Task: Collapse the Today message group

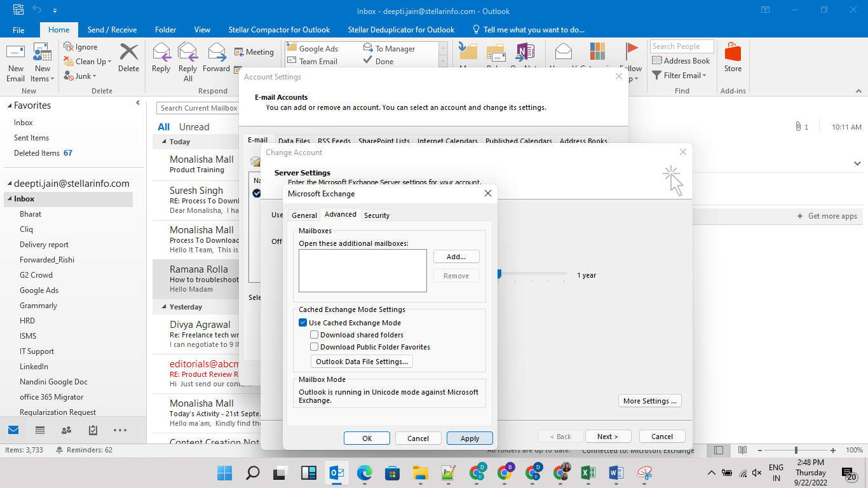Action: pos(164,142)
